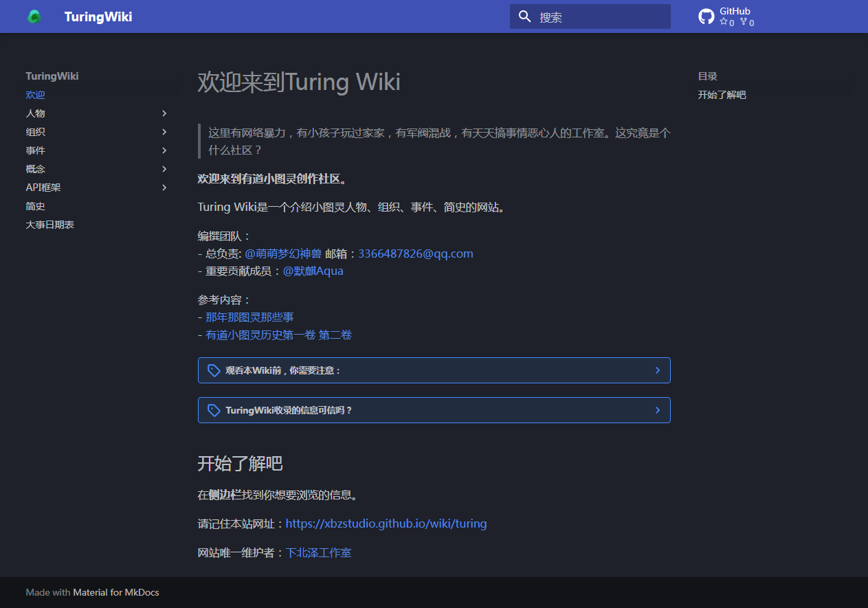Open the Material for MkDocs footer link

(x=116, y=592)
